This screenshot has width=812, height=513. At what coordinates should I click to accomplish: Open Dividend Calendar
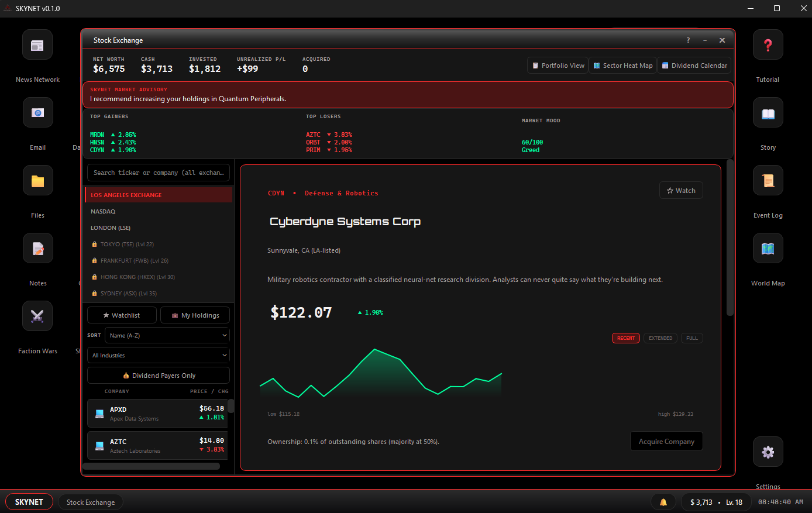pyautogui.click(x=694, y=66)
